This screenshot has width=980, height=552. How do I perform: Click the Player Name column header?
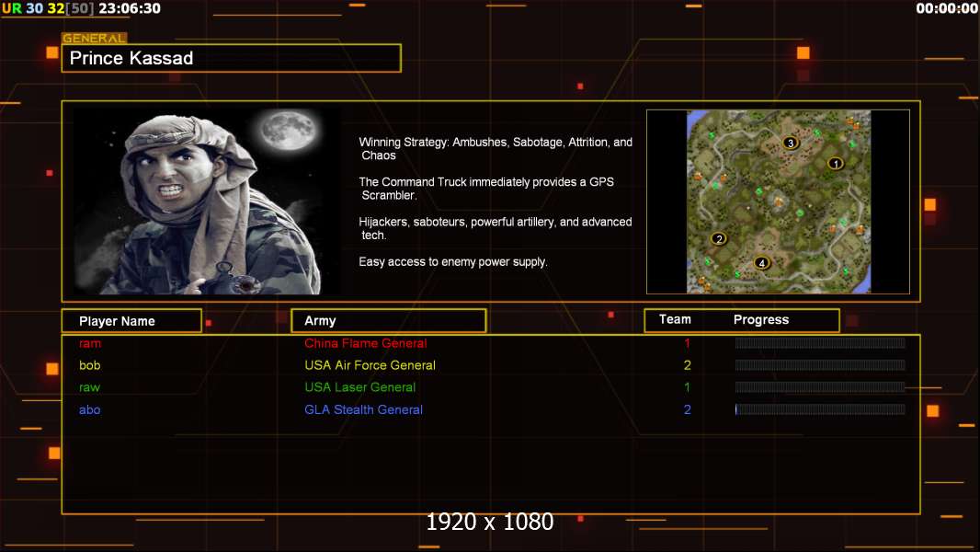click(x=131, y=321)
